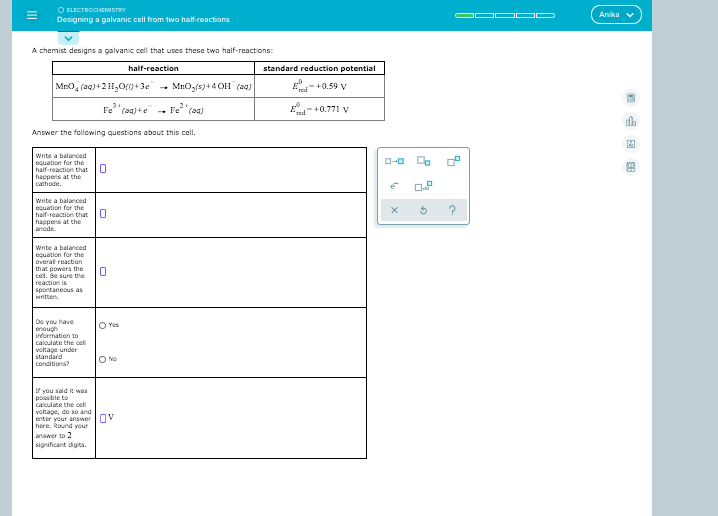Click the overall reaction question prompt
The height and width of the screenshot is (516, 718).
pyautogui.click(x=60, y=272)
